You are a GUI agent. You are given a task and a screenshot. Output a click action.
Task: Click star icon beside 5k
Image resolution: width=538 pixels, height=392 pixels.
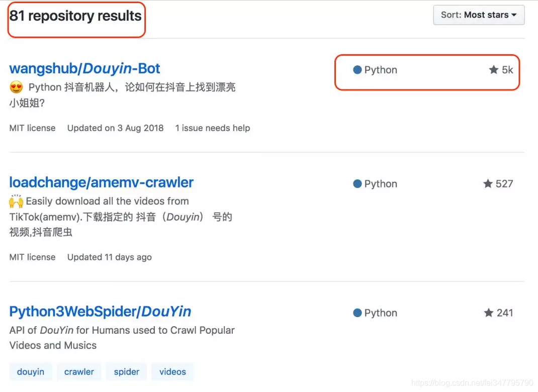[493, 70]
